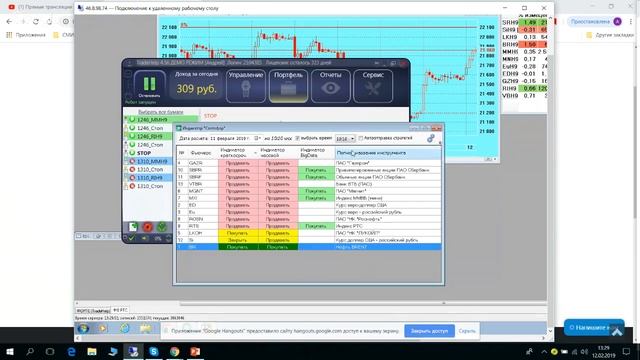Image resolution: width=640 pixels, height=360 pixels.
Task: Open PowerPoint from the Windows taskbar
Action: pos(195,351)
